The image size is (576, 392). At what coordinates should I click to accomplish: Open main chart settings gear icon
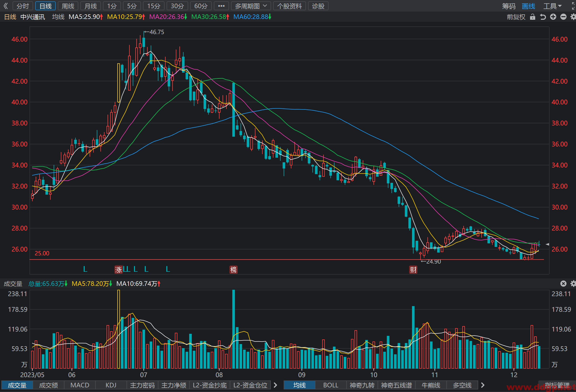coord(573,17)
